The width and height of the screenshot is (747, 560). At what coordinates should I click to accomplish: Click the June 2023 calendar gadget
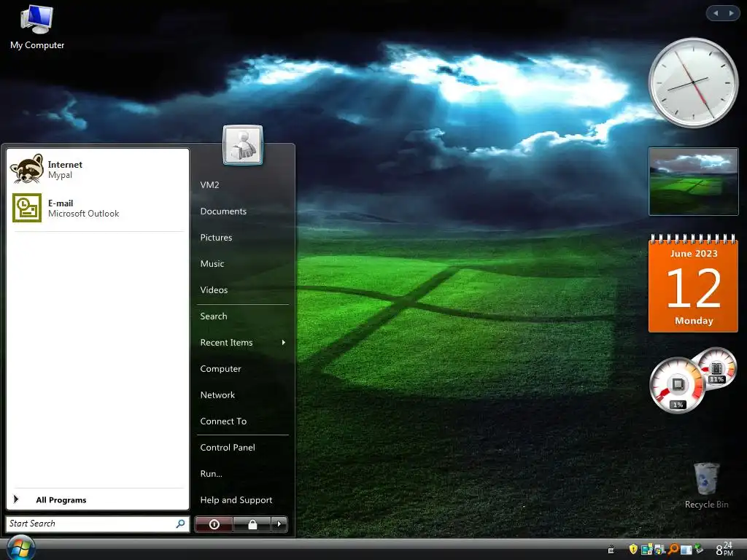click(x=693, y=284)
